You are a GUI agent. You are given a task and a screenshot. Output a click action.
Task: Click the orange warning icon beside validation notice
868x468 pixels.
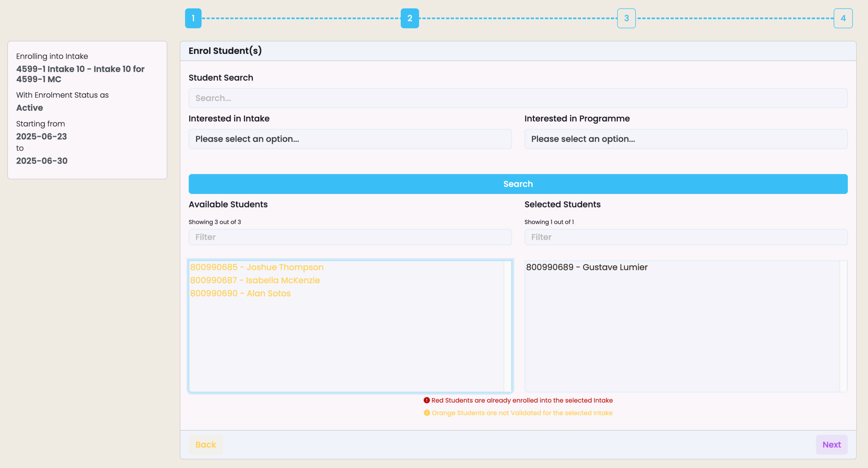(x=427, y=413)
